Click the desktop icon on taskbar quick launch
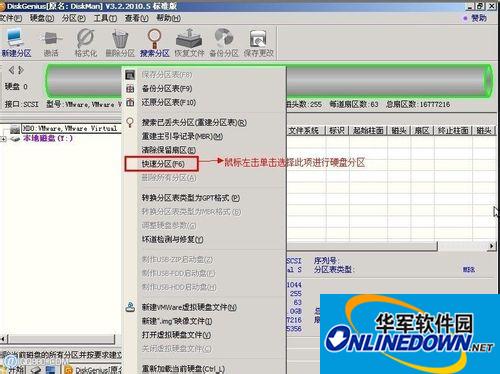Viewport: 500px width, 374px height. [50, 370]
